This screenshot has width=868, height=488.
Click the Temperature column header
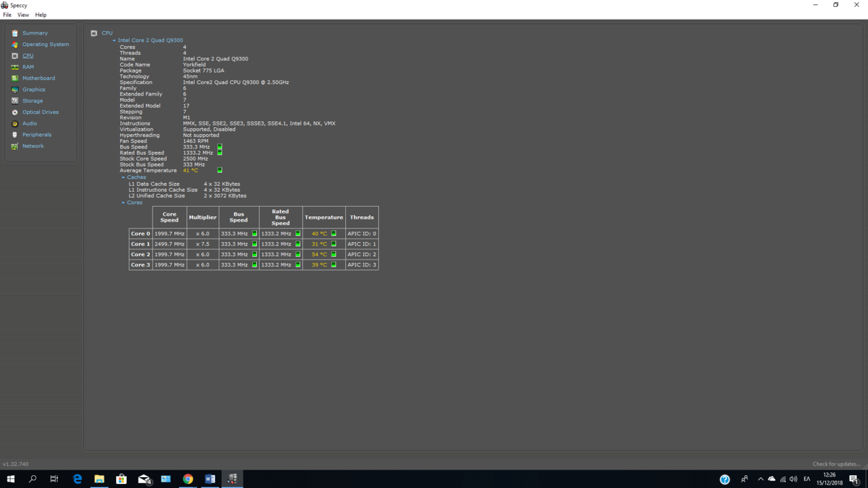pos(323,217)
